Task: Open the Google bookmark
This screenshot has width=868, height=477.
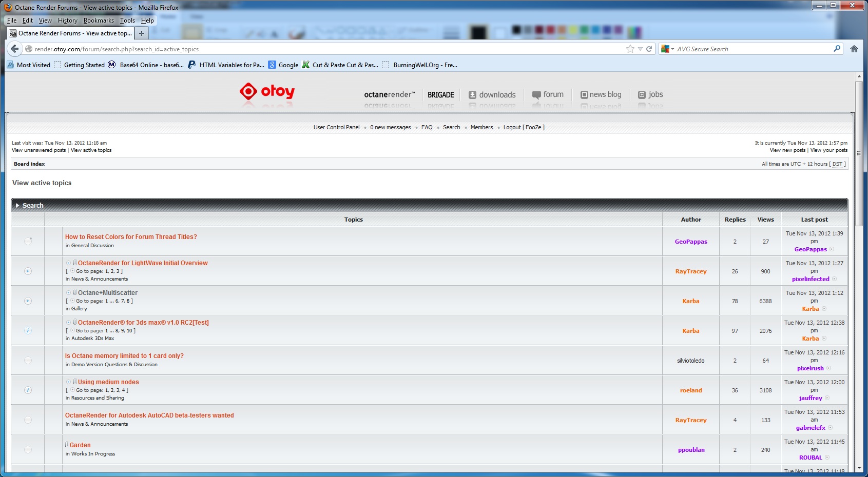Action: [283, 65]
